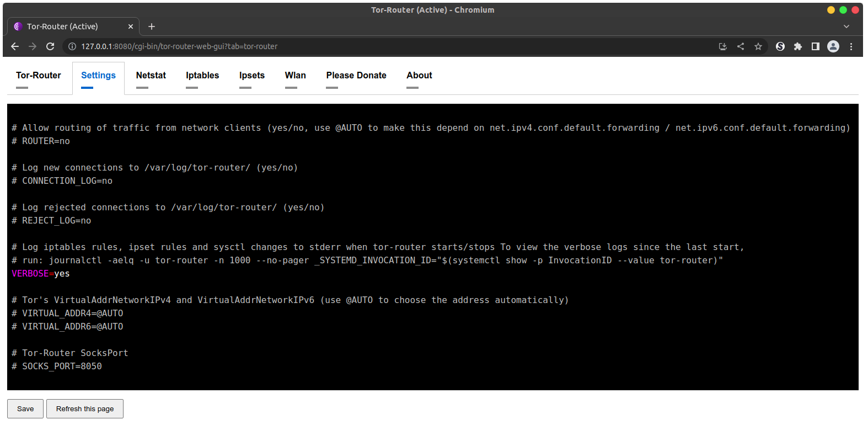868x446 pixels.
Task: Click the 'Allow routing of traffic' comment line
Action: (431, 128)
